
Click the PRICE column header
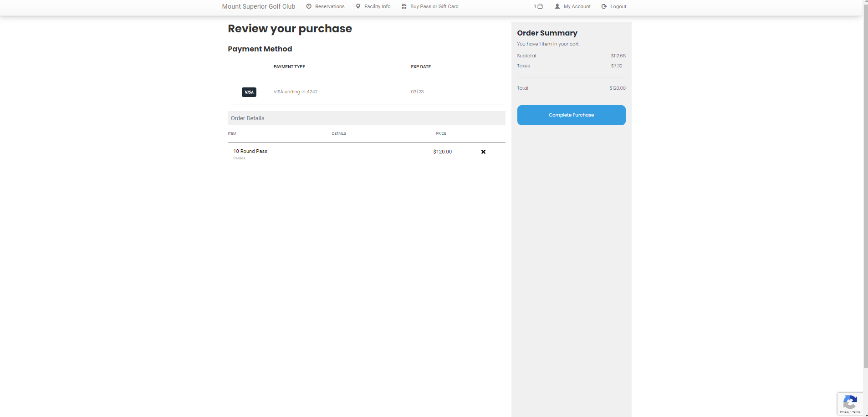coord(441,134)
